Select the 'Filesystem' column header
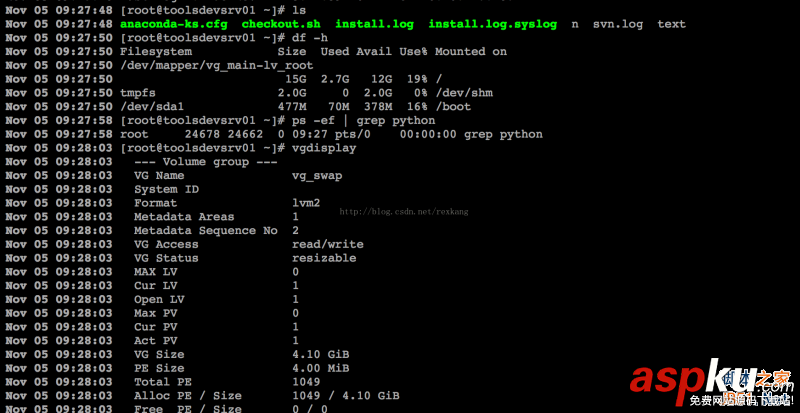 (156, 52)
